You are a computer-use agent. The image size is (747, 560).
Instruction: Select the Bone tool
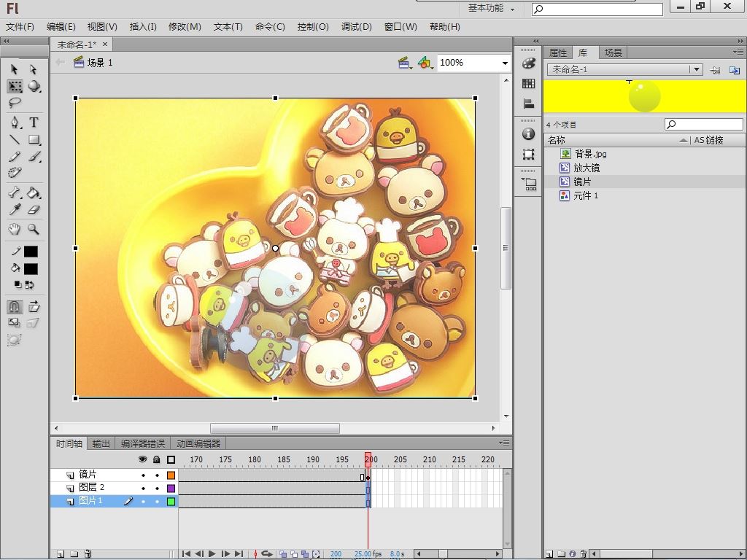click(x=15, y=192)
